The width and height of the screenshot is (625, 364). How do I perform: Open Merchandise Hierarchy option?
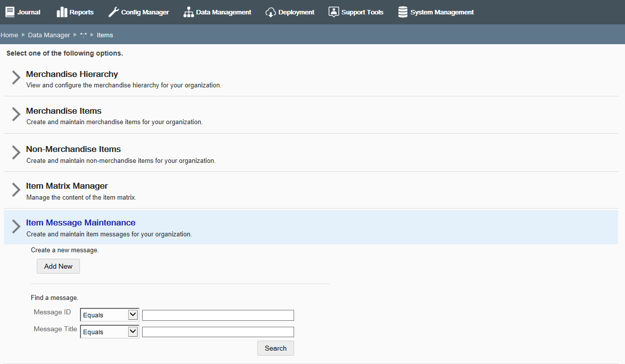[x=72, y=74]
